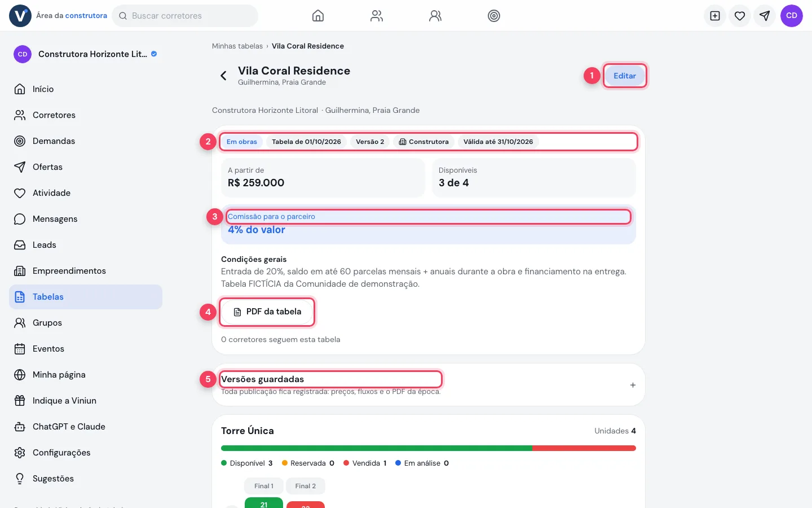The image size is (812, 508).
Task: Click the R$ 259.000 price value
Action: point(256,183)
